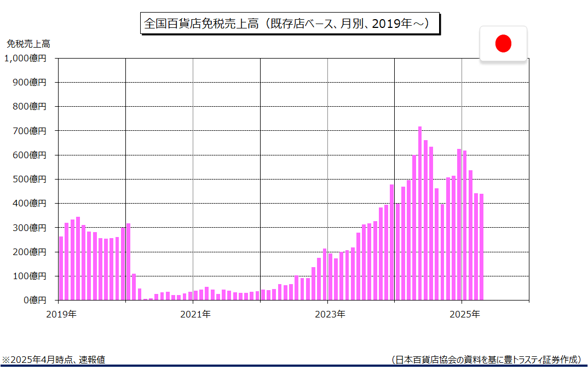Click the 800億円 axis label

[29, 107]
